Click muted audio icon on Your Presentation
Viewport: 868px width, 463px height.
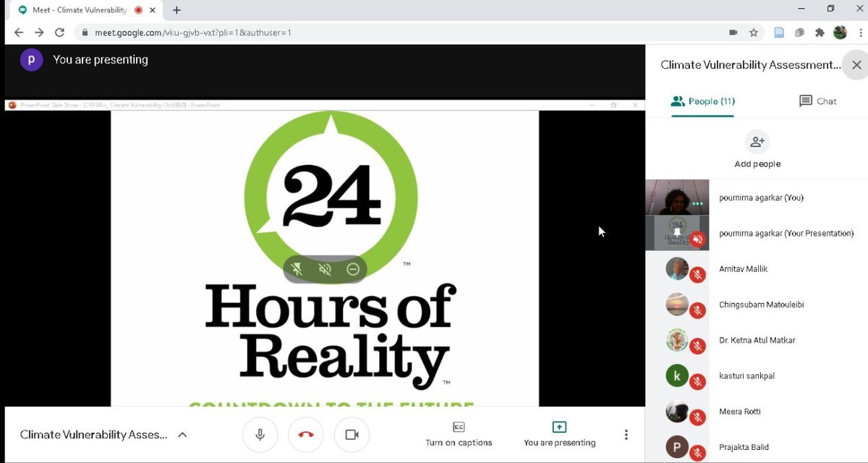[697, 239]
